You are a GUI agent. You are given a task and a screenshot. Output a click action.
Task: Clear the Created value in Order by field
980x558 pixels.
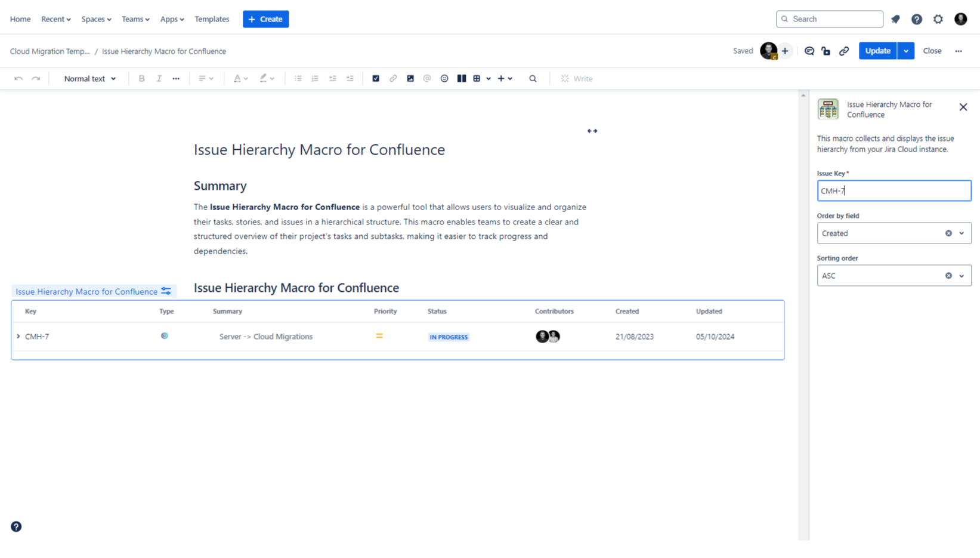948,233
